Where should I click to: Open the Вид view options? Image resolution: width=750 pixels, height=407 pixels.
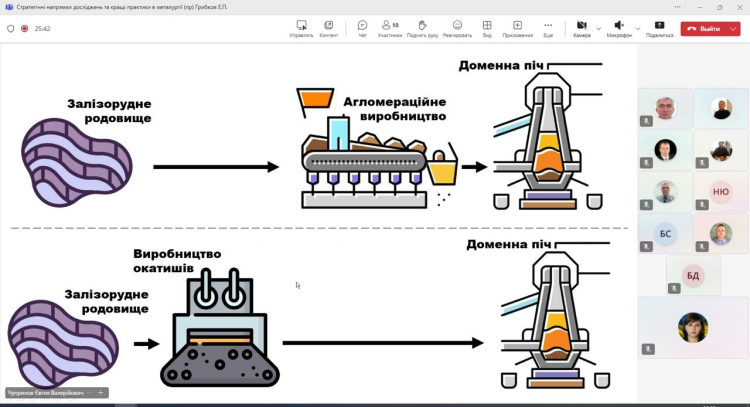tap(487, 28)
